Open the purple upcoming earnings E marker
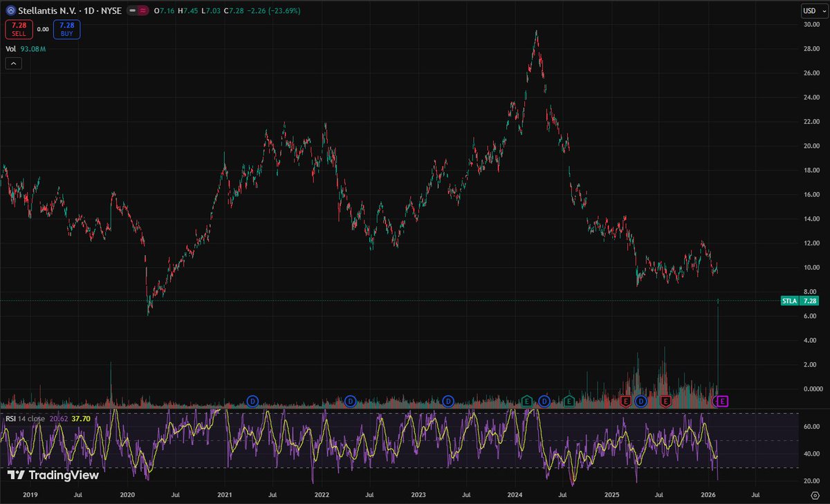 (x=723, y=400)
